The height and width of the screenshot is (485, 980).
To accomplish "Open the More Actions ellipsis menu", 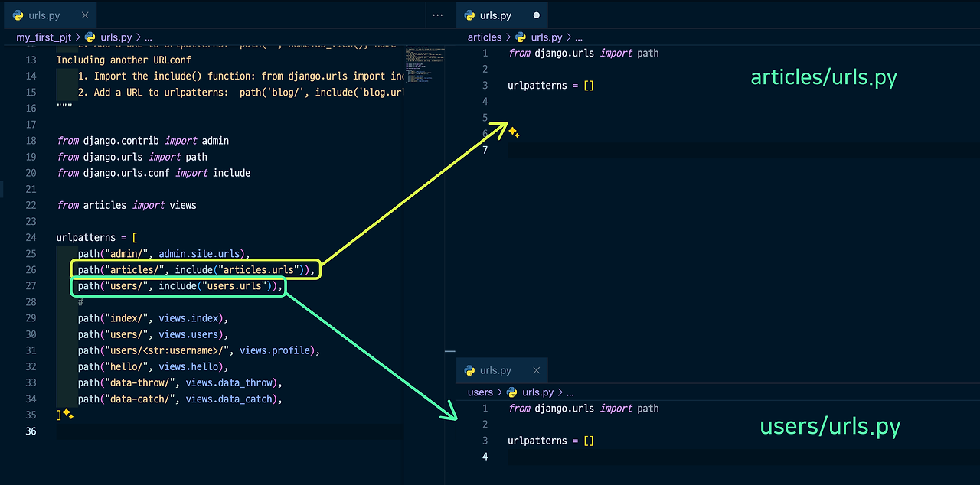I will [437, 15].
